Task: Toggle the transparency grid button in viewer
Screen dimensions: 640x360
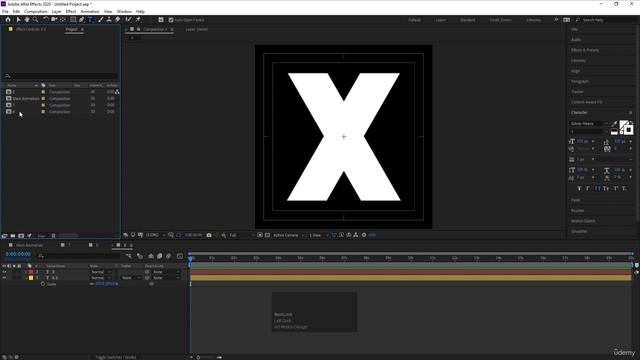Action: point(267,235)
